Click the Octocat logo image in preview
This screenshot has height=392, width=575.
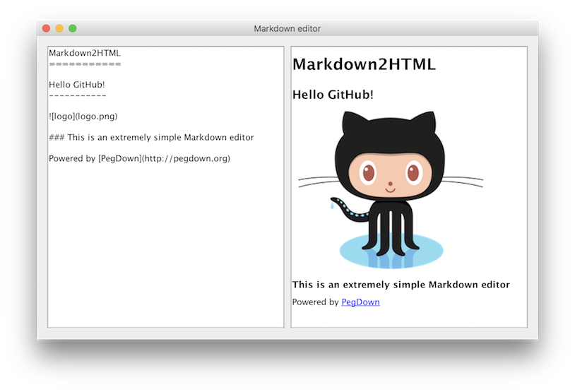click(x=391, y=189)
